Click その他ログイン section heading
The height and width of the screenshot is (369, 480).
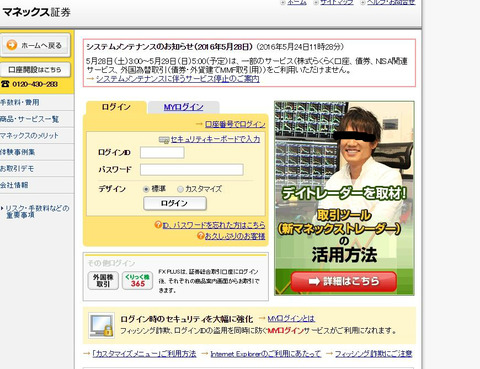pyautogui.click(x=111, y=263)
